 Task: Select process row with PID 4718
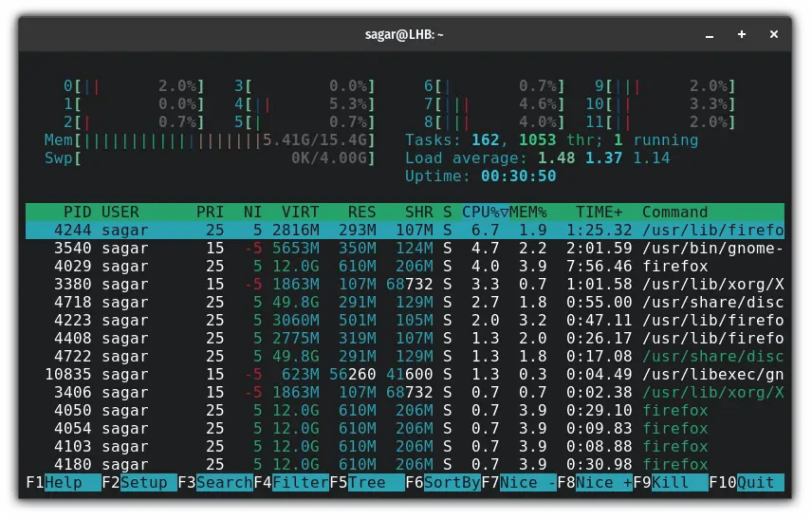pos(405,302)
